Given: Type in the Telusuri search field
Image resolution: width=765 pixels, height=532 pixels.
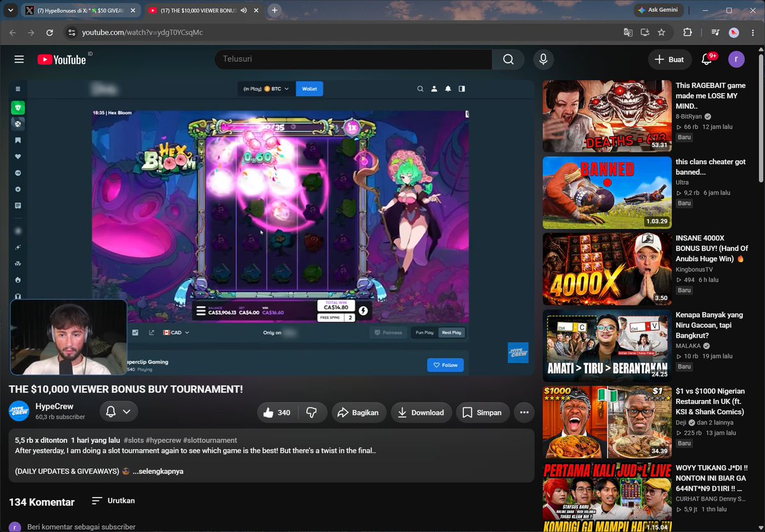Looking at the screenshot, I should click(353, 59).
